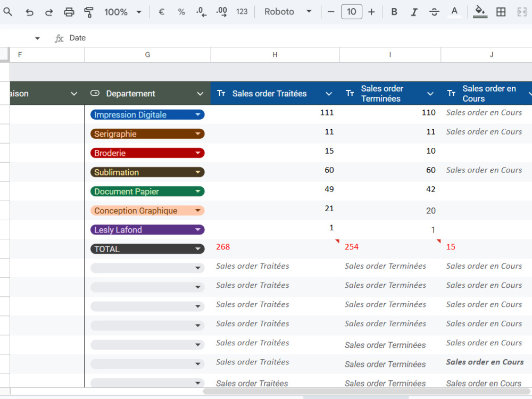Select cell with value 21
Viewport: 532px width, 399px height.
[275, 210]
